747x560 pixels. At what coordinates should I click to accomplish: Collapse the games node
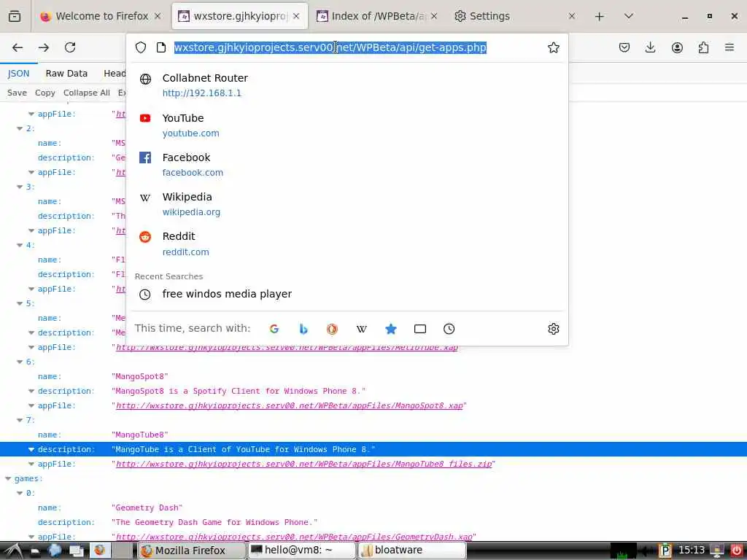(x=8, y=478)
